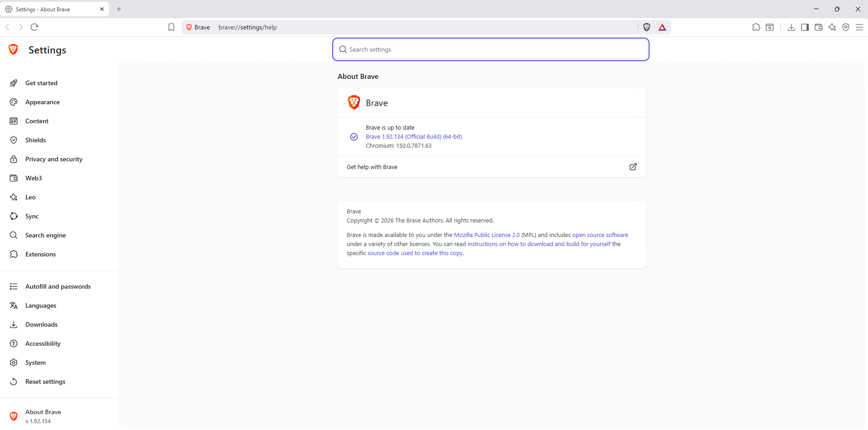Click the Chromium: 150.0.7871.63 version text
Screen dimensions: 868x430
point(398,145)
